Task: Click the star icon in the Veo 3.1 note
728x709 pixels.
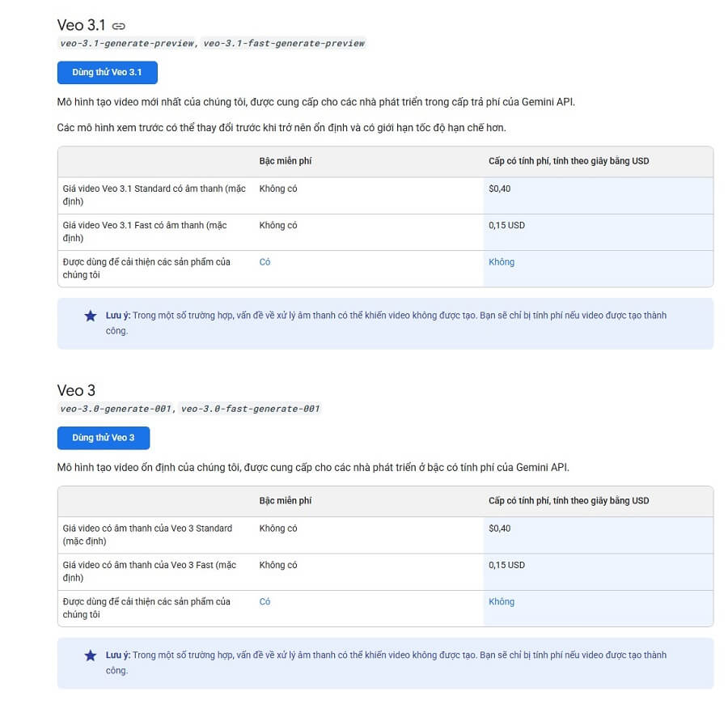Action: 91,316
